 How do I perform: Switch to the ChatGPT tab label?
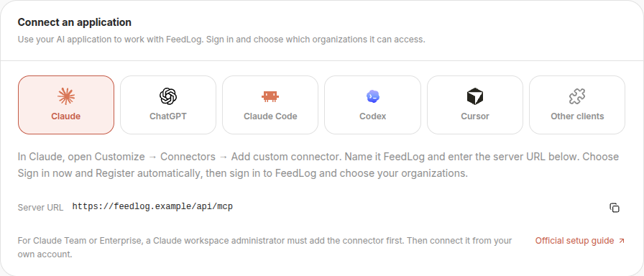(168, 116)
